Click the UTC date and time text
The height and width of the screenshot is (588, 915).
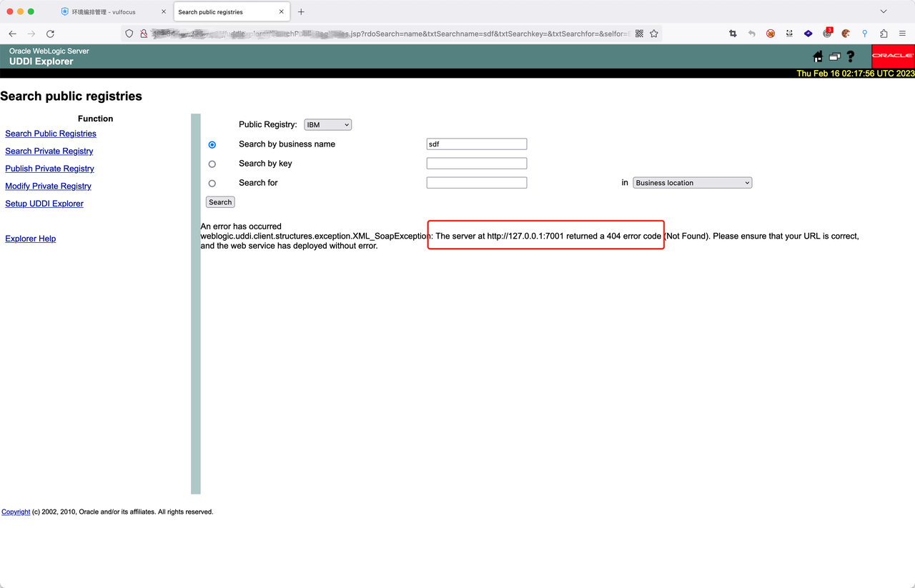(x=856, y=74)
